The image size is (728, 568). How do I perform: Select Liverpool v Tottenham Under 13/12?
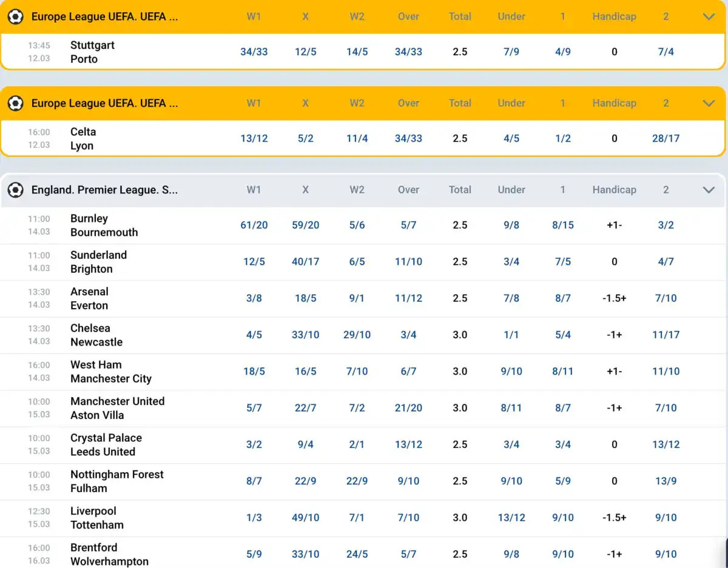pyautogui.click(x=511, y=517)
